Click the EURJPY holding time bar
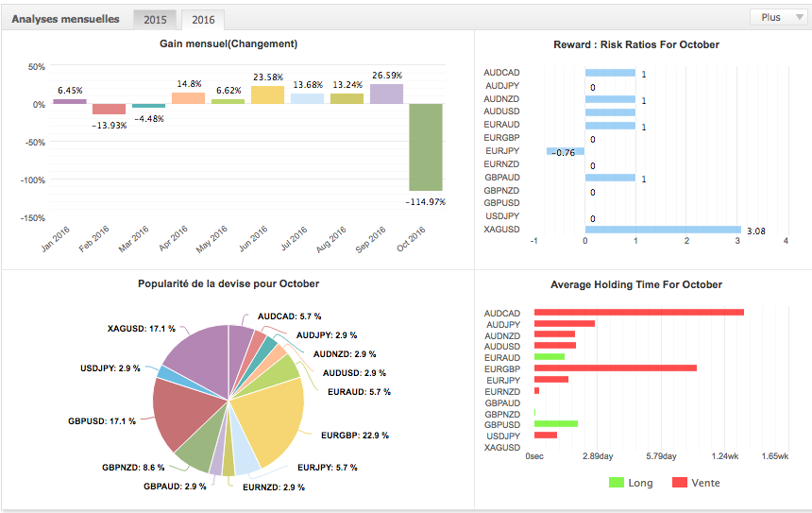This screenshot has height=513, width=812. click(x=551, y=379)
